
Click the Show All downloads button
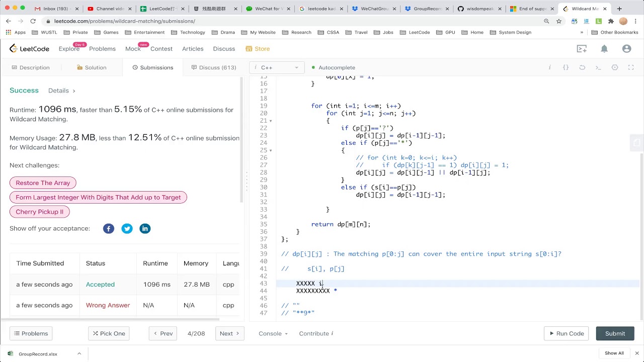tap(614, 353)
